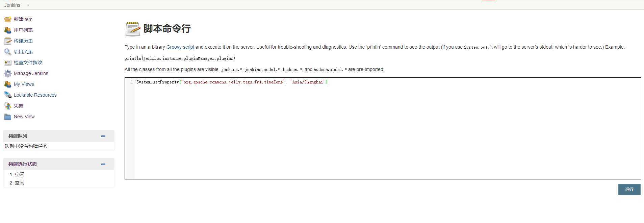This screenshot has height=223, width=644.
Task: Click the println example code line
Action: (x=180, y=58)
